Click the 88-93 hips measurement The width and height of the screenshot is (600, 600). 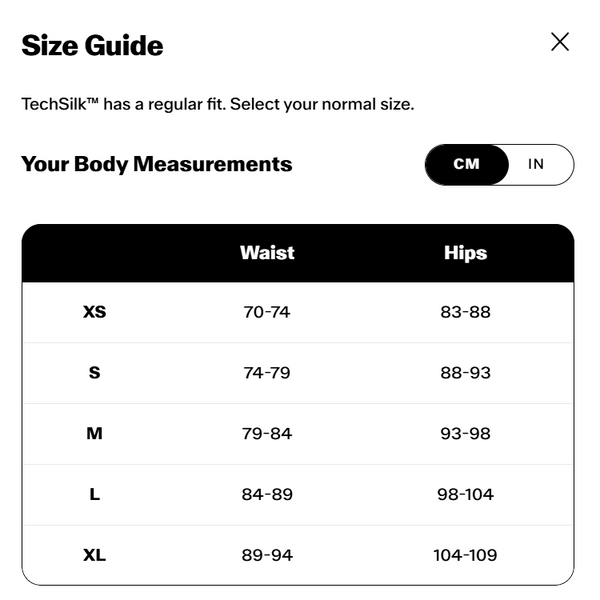click(465, 373)
